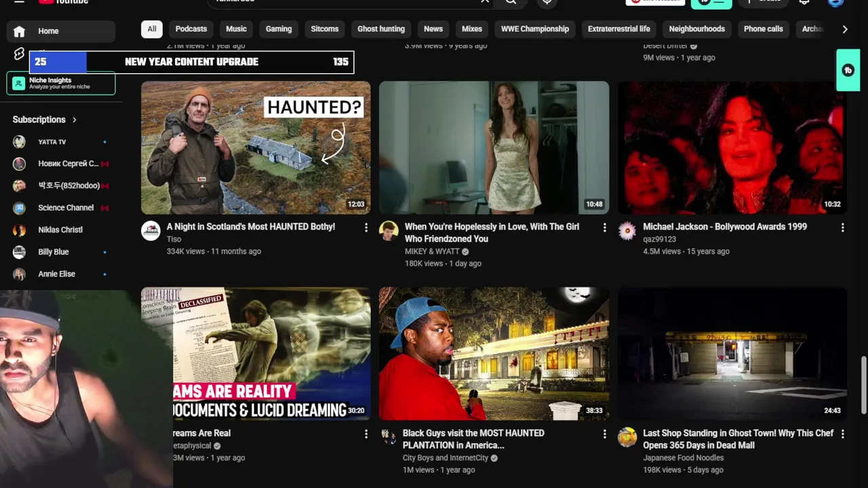The height and width of the screenshot is (488, 868).
Task: Open the Новик Сергей subscription
Action: coord(61,164)
